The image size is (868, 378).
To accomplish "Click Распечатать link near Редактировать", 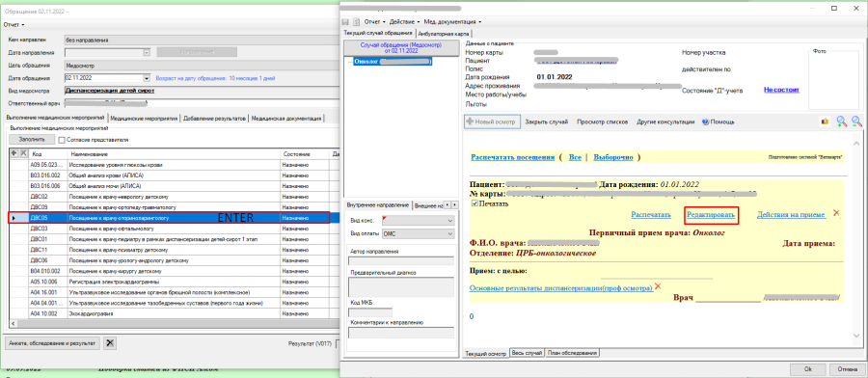I will click(651, 215).
